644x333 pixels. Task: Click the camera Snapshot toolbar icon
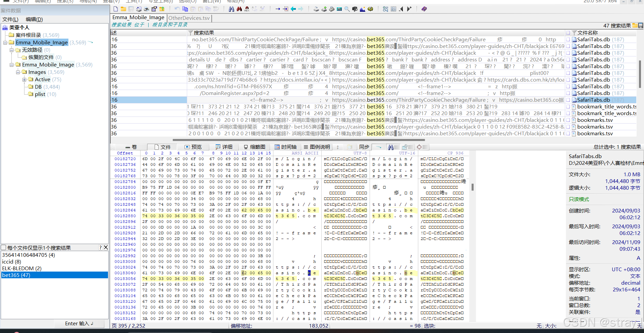coord(355,9)
